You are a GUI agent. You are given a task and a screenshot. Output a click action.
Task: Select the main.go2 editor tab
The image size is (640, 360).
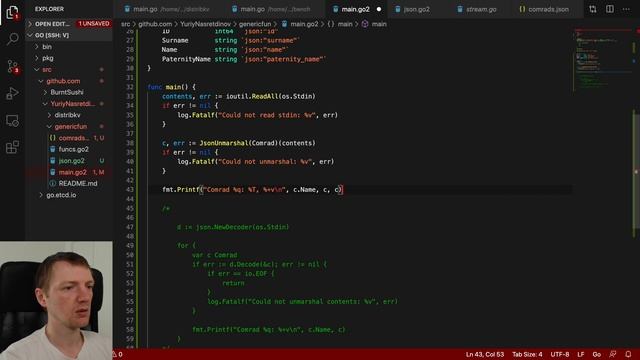(x=355, y=9)
